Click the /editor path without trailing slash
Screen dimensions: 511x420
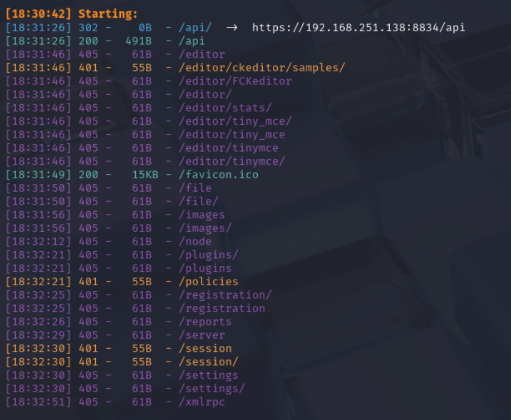coord(202,55)
